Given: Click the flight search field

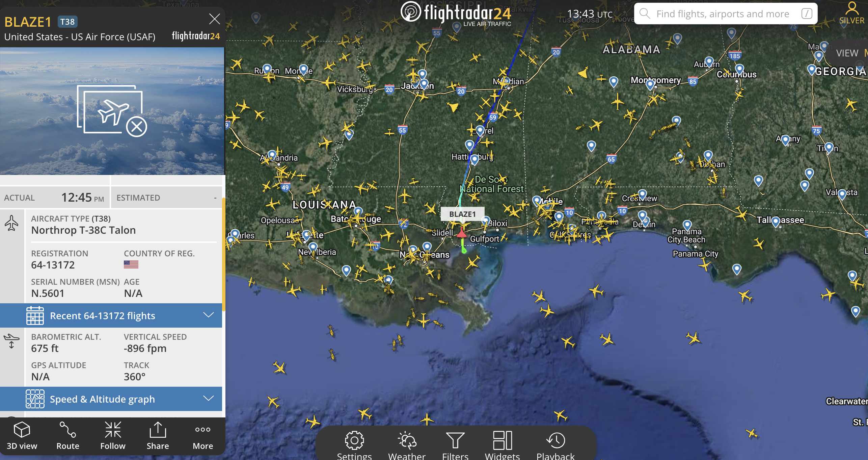Looking at the screenshot, I should coord(726,14).
